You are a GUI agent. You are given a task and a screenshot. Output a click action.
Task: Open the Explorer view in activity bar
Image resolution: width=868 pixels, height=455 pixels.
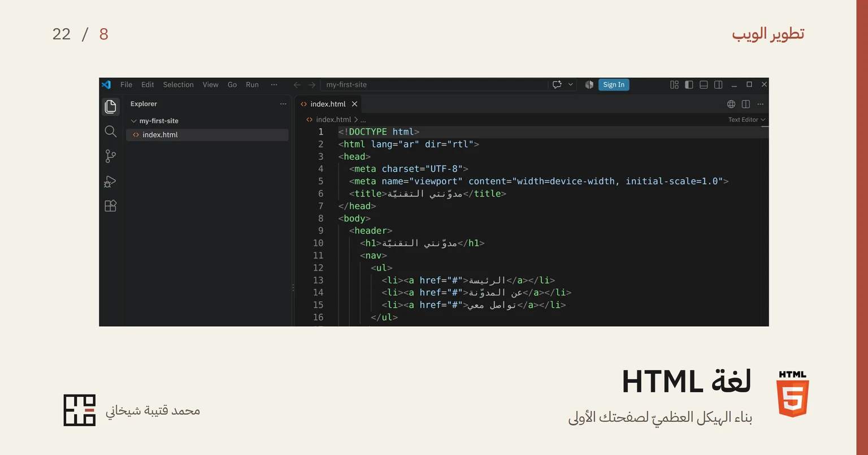click(x=111, y=106)
